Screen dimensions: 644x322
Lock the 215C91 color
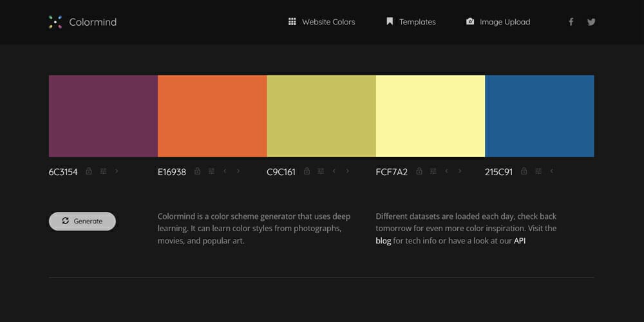pyautogui.click(x=524, y=171)
